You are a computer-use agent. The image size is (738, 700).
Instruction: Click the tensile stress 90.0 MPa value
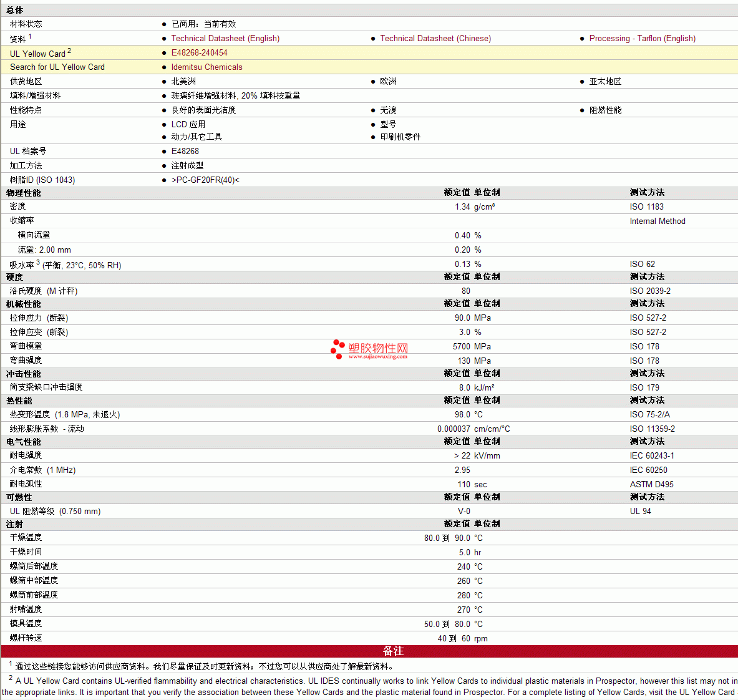[472, 318]
